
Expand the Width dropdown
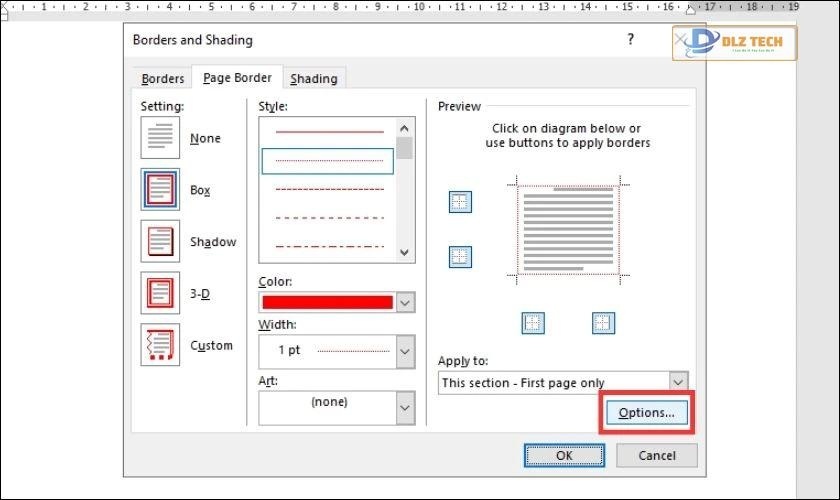(405, 351)
